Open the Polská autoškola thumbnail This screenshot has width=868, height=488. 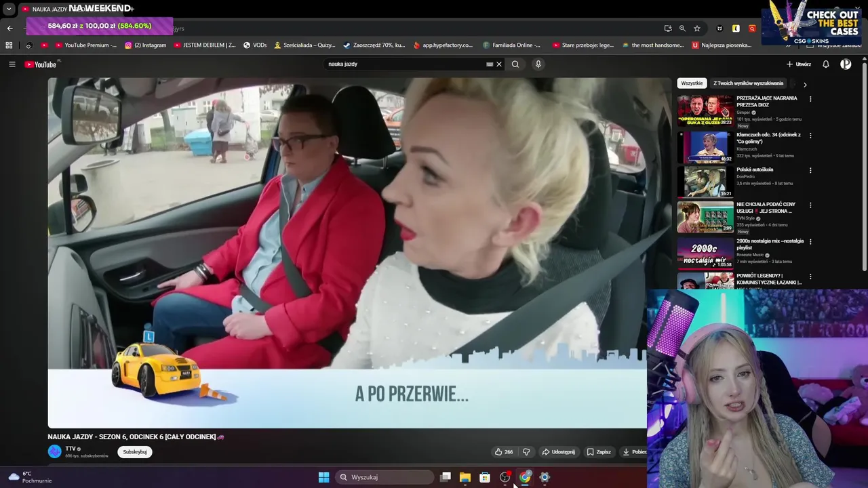(x=705, y=182)
